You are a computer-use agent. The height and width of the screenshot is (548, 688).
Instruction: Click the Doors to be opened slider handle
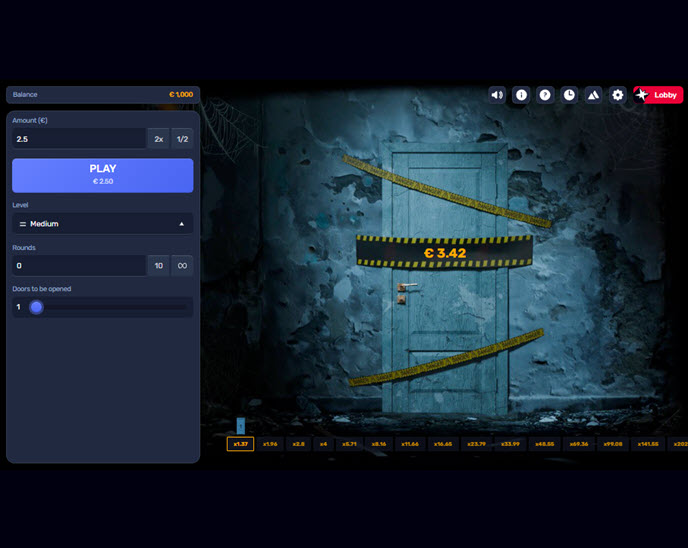pyautogui.click(x=37, y=307)
